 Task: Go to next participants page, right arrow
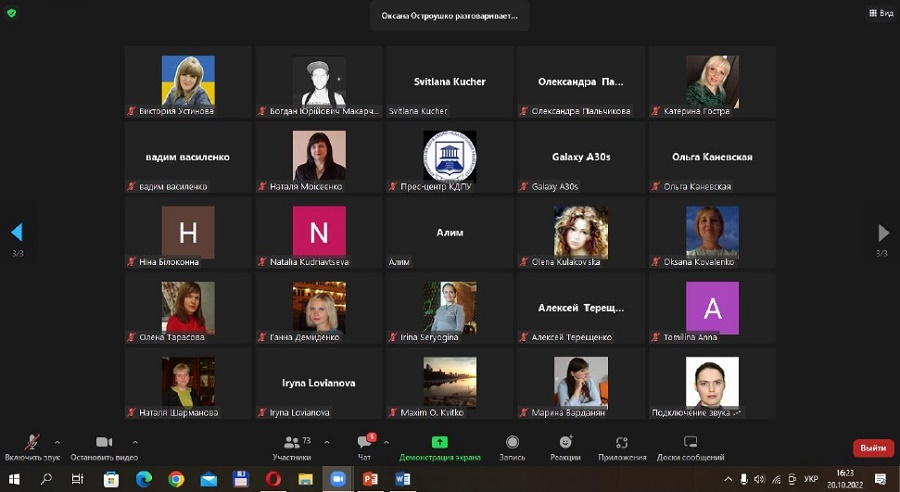pyautogui.click(x=883, y=233)
